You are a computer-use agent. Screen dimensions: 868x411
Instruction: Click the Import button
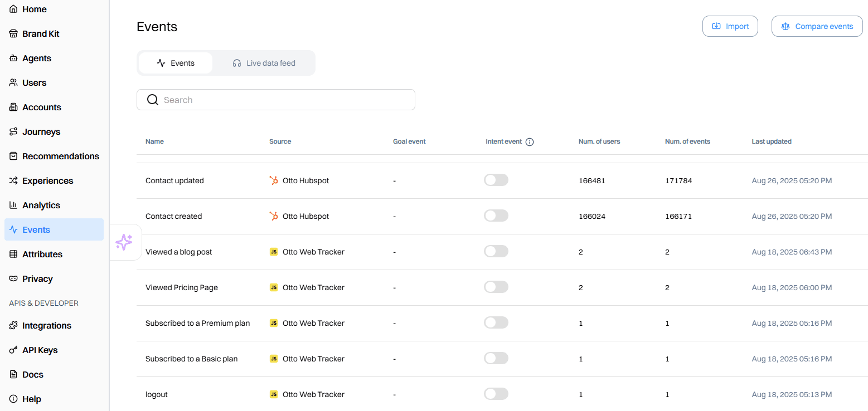[x=730, y=26]
